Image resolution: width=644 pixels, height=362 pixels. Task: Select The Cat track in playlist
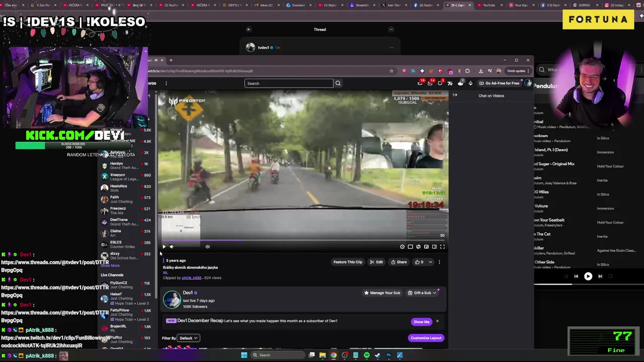(543, 234)
